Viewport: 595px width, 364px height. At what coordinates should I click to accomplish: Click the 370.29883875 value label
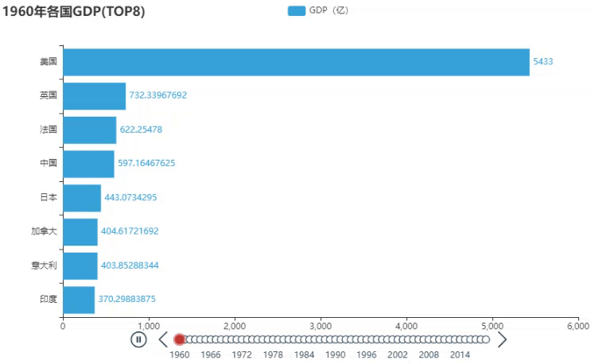[126, 299]
